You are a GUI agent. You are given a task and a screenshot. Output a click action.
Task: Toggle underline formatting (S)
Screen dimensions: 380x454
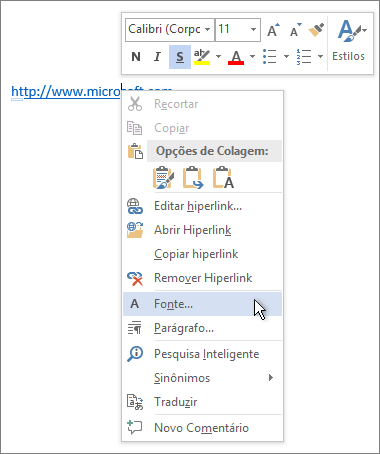tap(180, 57)
